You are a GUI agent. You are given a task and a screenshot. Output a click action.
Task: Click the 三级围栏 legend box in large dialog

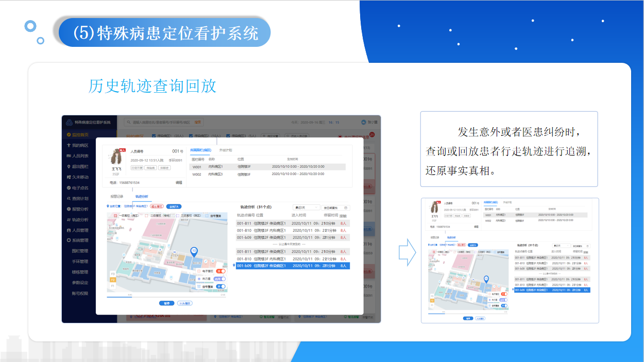177,216
